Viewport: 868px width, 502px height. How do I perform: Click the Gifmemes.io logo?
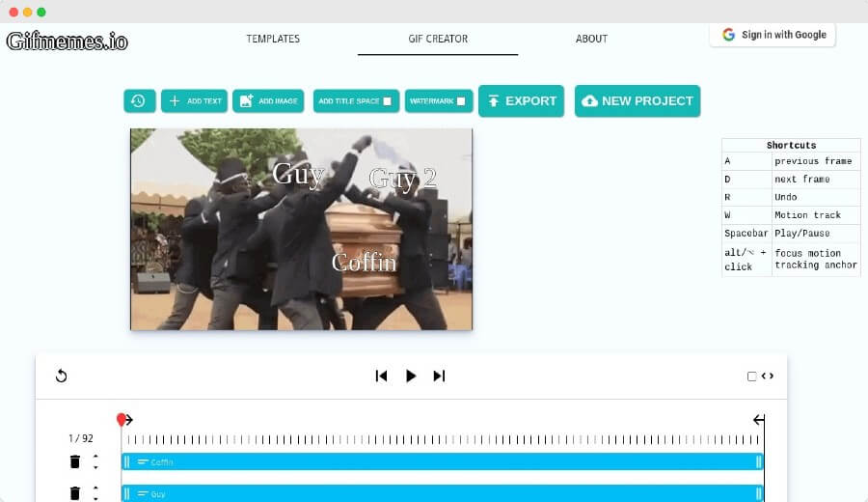click(67, 41)
